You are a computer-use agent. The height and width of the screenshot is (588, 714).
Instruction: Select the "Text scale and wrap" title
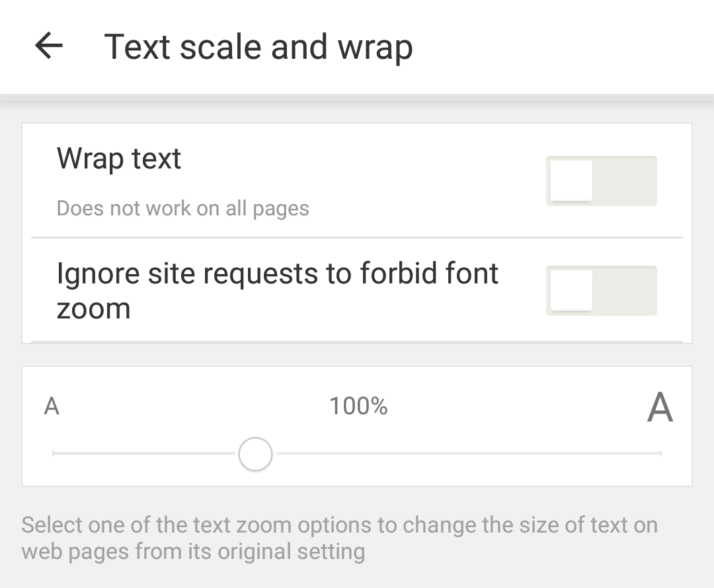coord(258,47)
